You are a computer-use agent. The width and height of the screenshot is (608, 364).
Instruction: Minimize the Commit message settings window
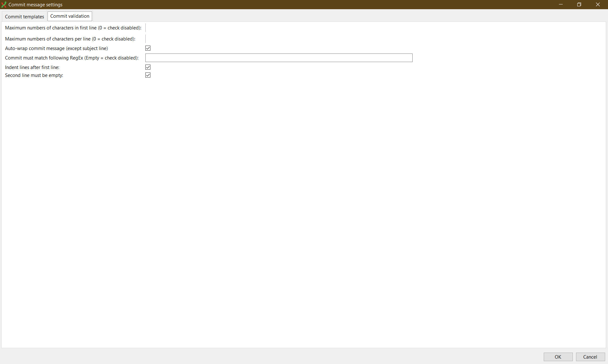[561, 4]
